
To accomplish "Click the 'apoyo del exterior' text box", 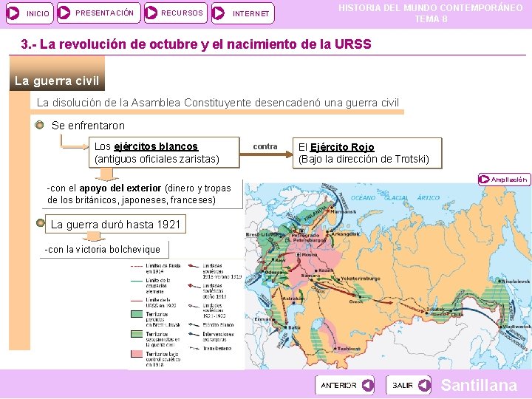I will (x=143, y=194).
